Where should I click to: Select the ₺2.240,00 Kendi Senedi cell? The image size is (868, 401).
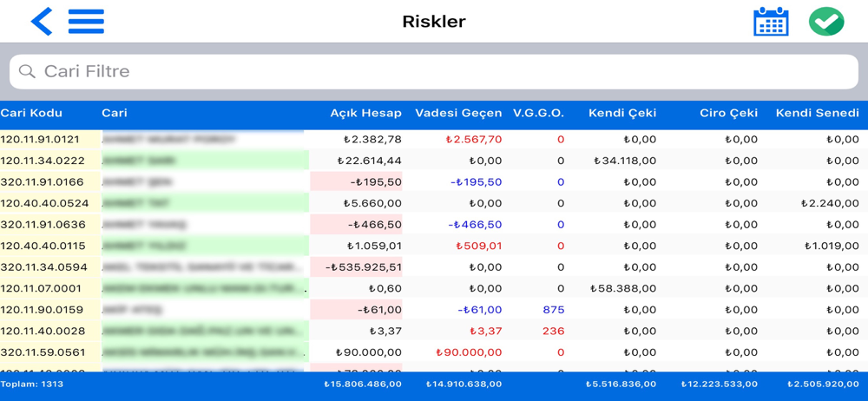(830, 204)
